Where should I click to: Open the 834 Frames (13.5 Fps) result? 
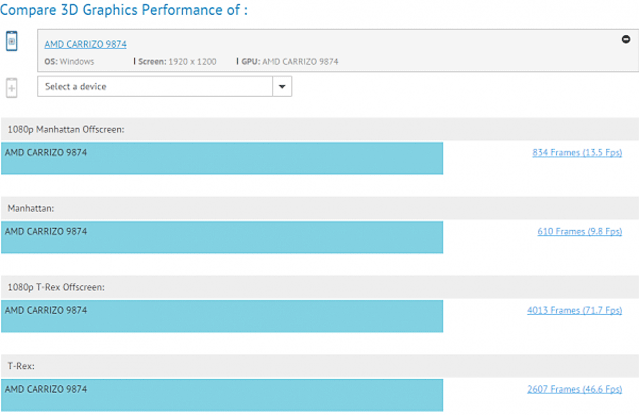[578, 153]
